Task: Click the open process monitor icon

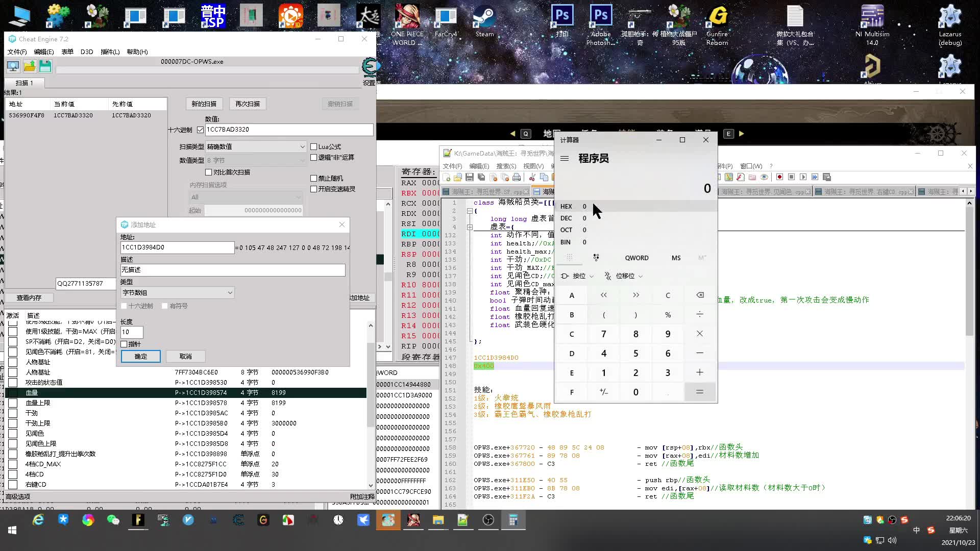Action: tap(13, 66)
